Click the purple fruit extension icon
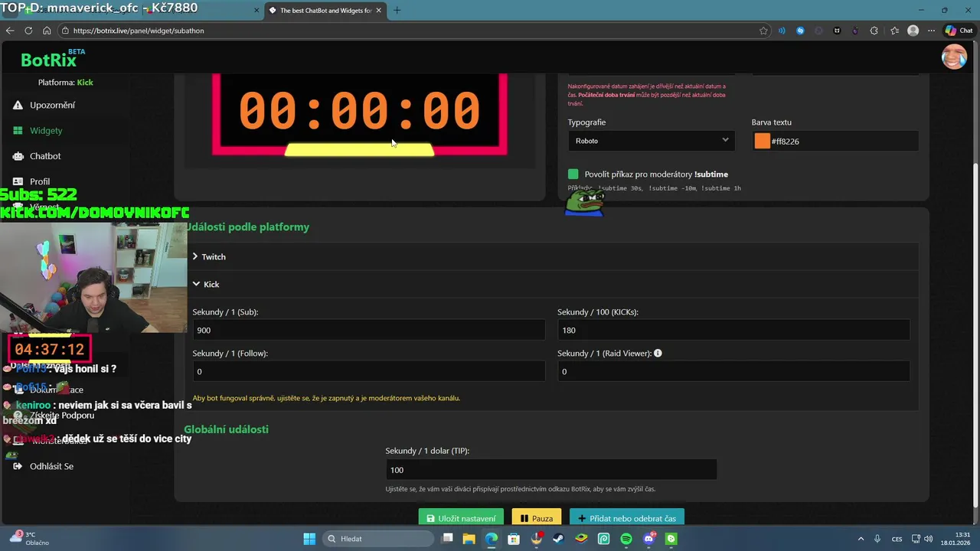 (855, 31)
